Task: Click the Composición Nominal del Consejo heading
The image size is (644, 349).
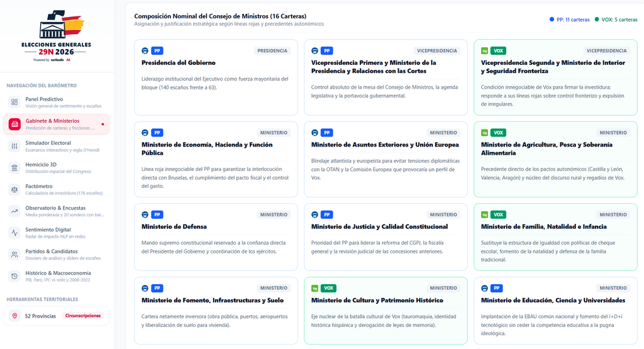Action: (220, 16)
